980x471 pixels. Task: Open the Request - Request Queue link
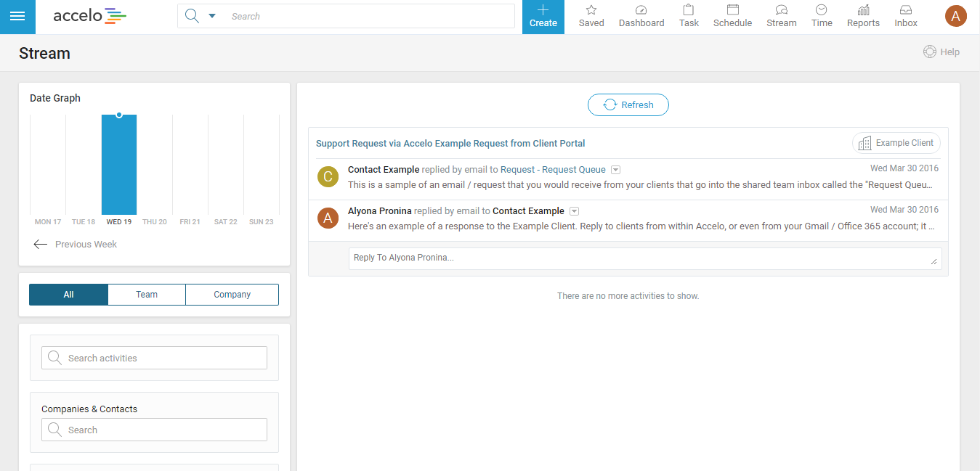point(553,170)
